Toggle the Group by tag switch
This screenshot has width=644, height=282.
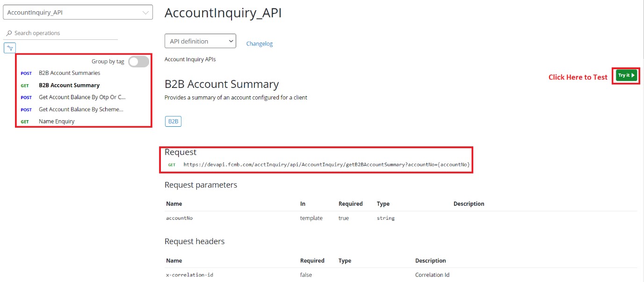[138, 62]
